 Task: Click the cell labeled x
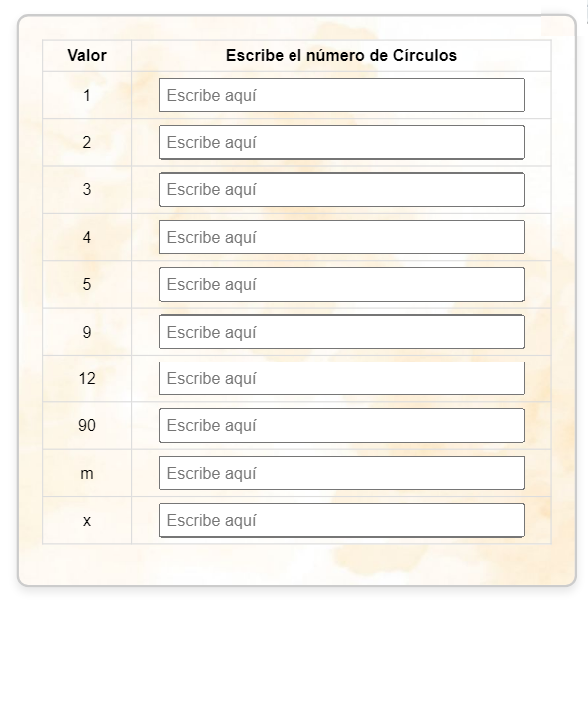[x=87, y=520]
